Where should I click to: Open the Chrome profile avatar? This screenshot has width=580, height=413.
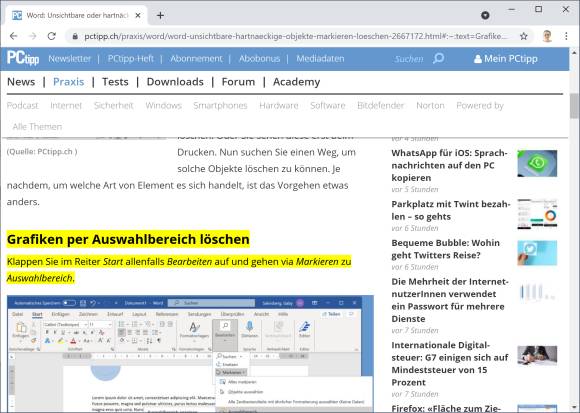point(547,36)
